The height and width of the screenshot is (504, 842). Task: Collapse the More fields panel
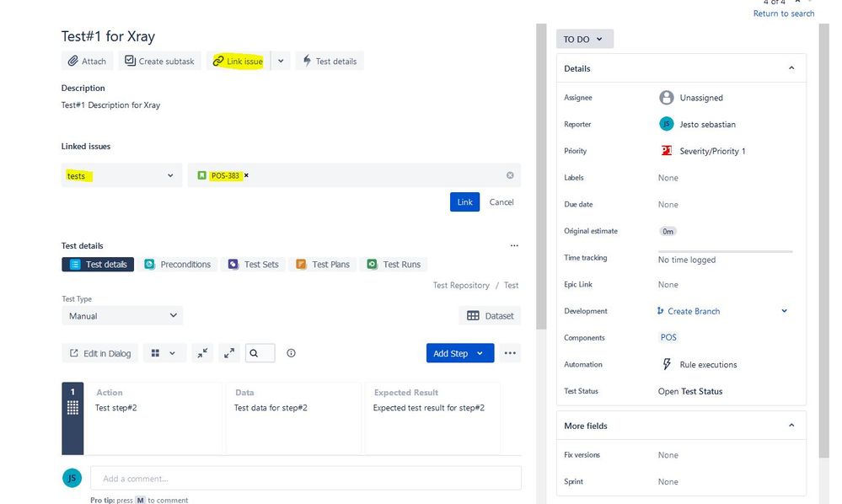coord(791,425)
